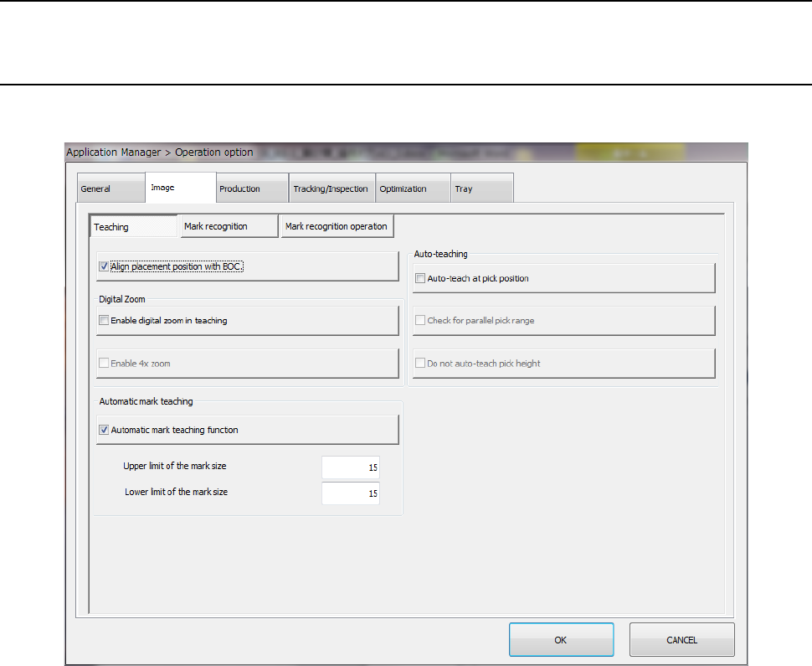The width and height of the screenshot is (812, 666).
Task: Select the Image tab
Action: pos(180,188)
